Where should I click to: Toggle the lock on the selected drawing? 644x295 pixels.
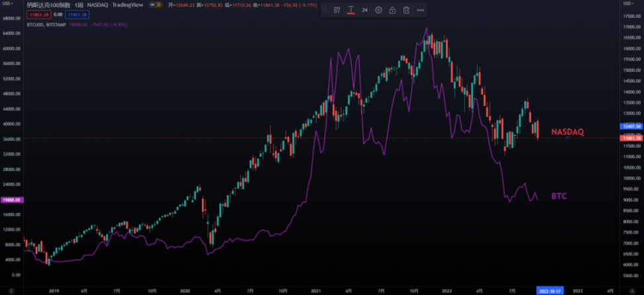click(392, 11)
